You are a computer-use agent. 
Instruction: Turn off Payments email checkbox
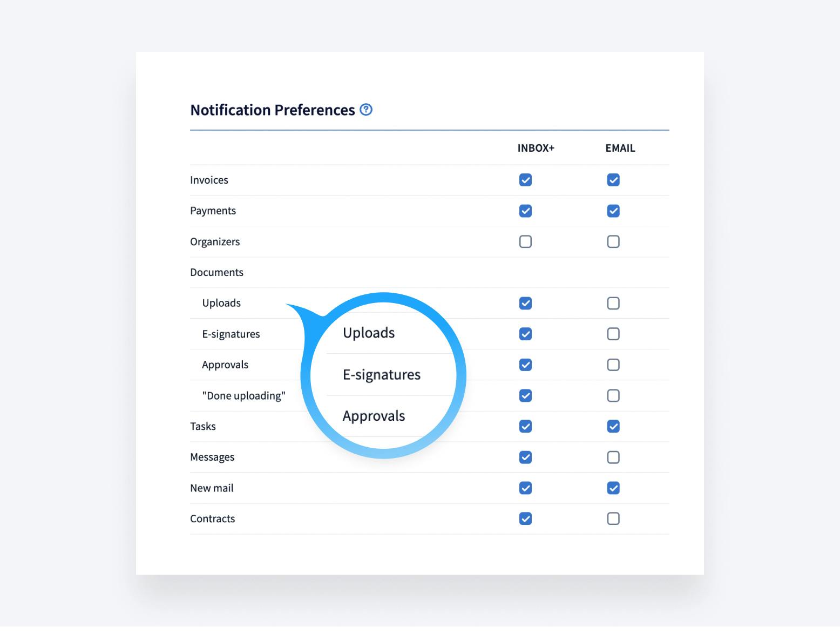613,211
